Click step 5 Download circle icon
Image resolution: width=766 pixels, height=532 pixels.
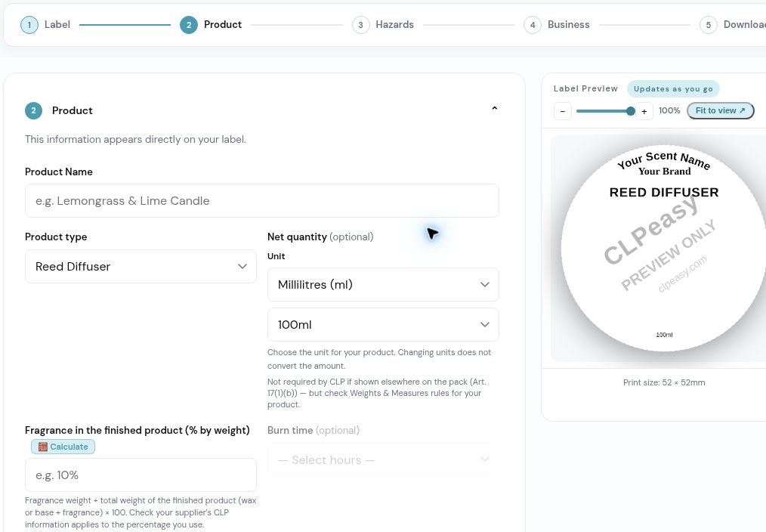(709, 25)
